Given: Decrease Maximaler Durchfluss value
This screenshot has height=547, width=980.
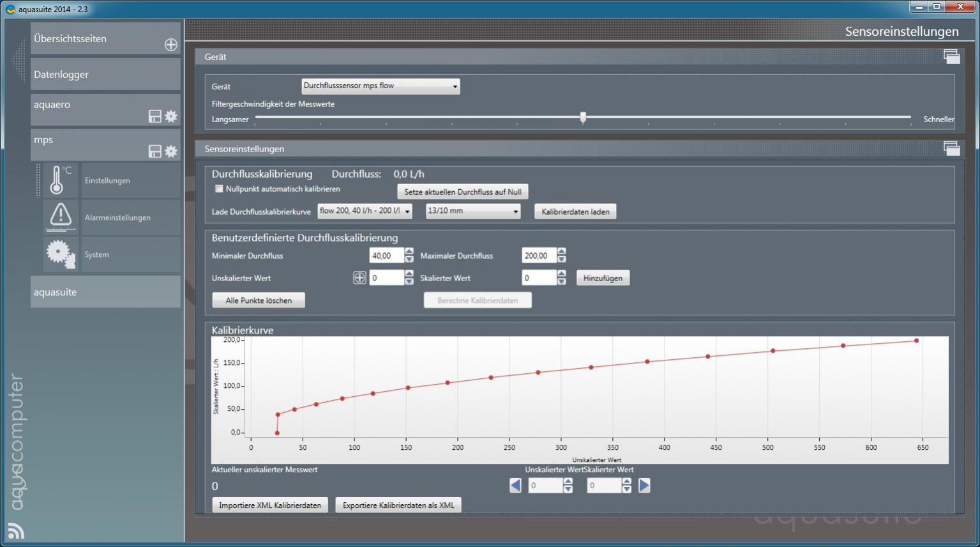Looking at the screenshot, I should click(x=562, y=259).
